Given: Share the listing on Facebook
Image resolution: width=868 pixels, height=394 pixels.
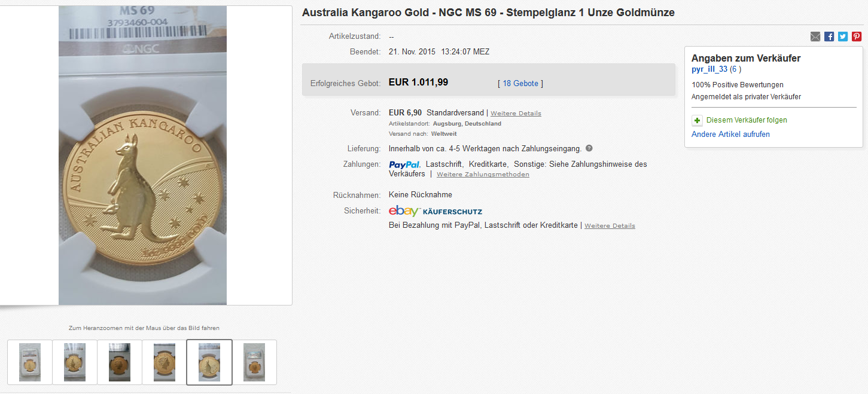Looking at the screenshot, I should [829, 36].
